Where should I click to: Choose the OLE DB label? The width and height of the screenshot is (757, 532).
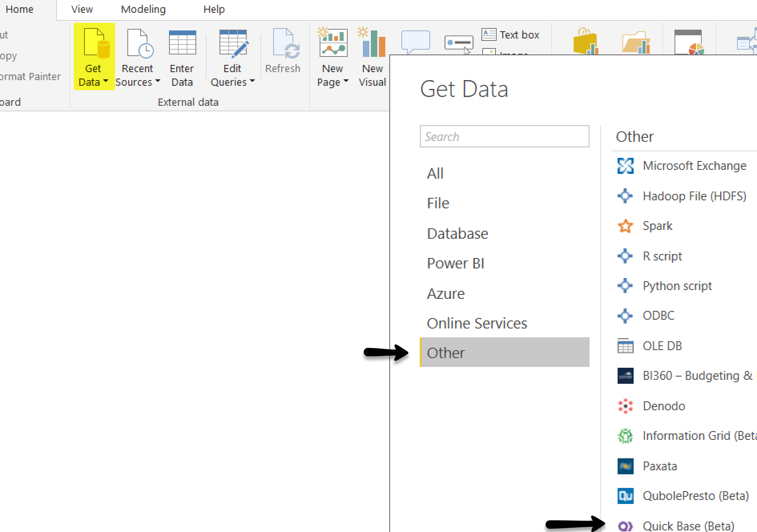click(662, 346)
